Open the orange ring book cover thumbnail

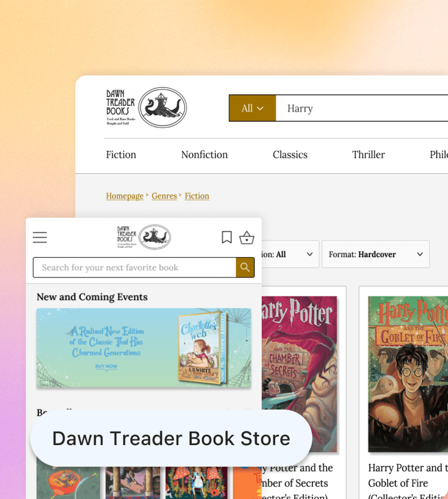tap(68, 483)
